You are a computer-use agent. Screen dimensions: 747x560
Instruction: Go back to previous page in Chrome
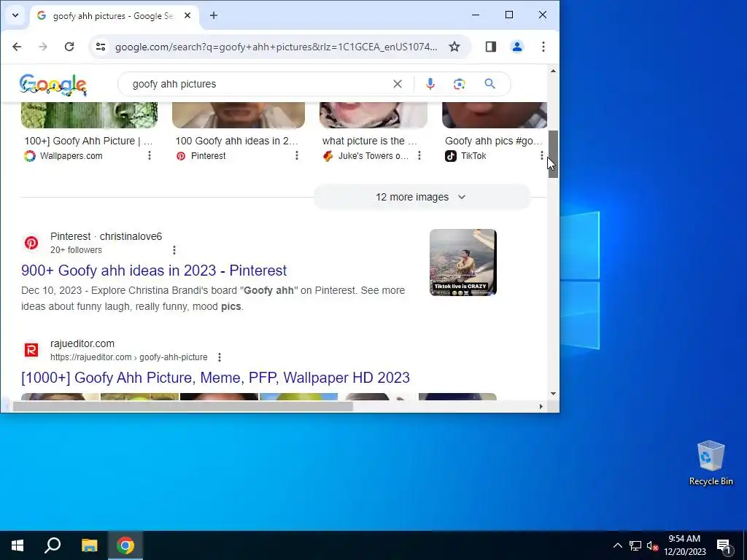(17, 47)
